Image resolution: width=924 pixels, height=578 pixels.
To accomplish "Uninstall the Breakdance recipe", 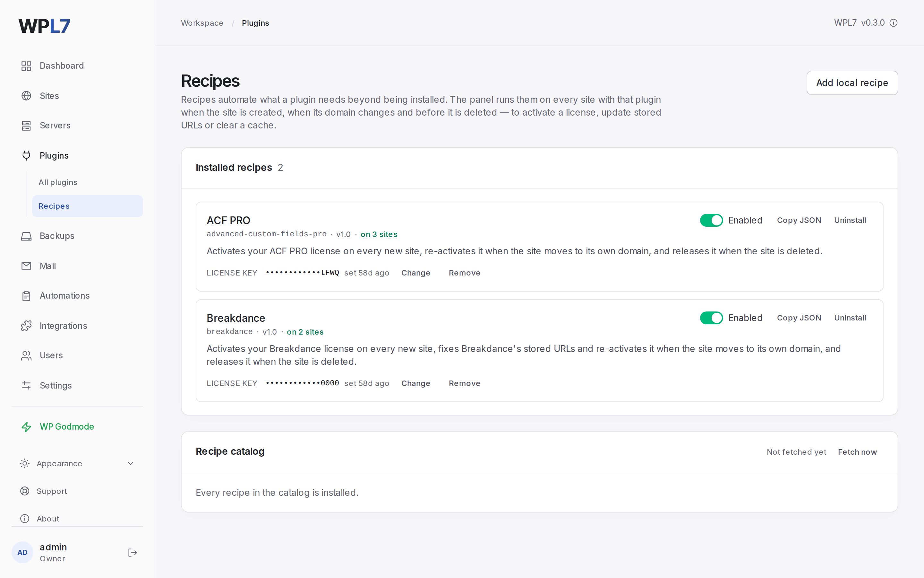I will click(x=850, y=318).
